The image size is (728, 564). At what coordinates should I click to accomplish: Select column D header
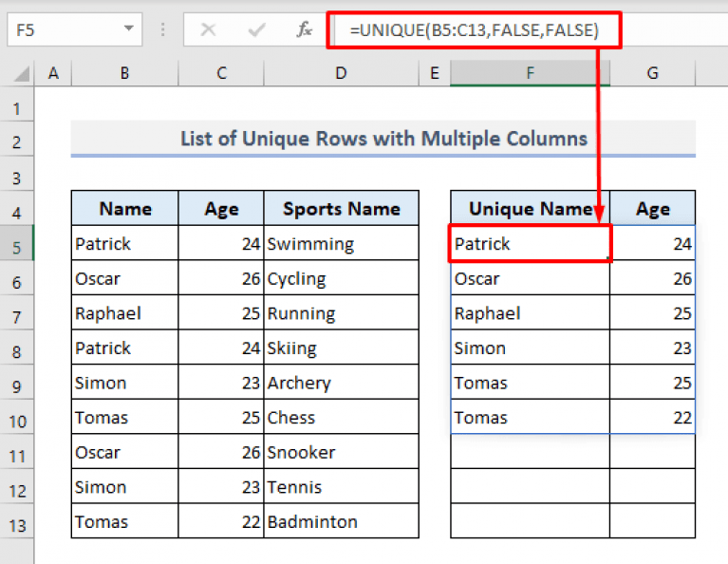tap(342, 73)
